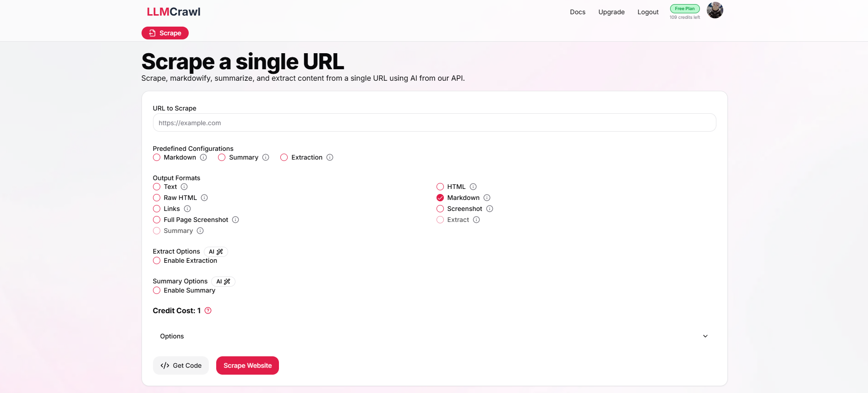Select the Scrape tab pill

[165, 33]
